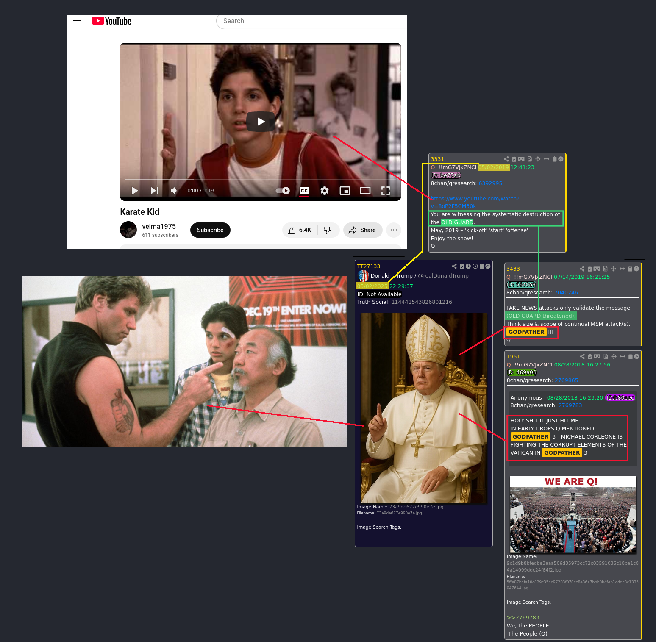Image resolution: width=656 pixels, height=644 pixels.
Task: Skip to next video in the player
Action: pyautogui.click(x=155, y=191)
